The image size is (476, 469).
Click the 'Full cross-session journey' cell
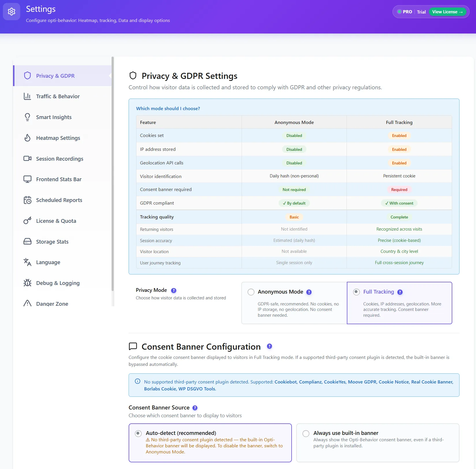[399, 263]
